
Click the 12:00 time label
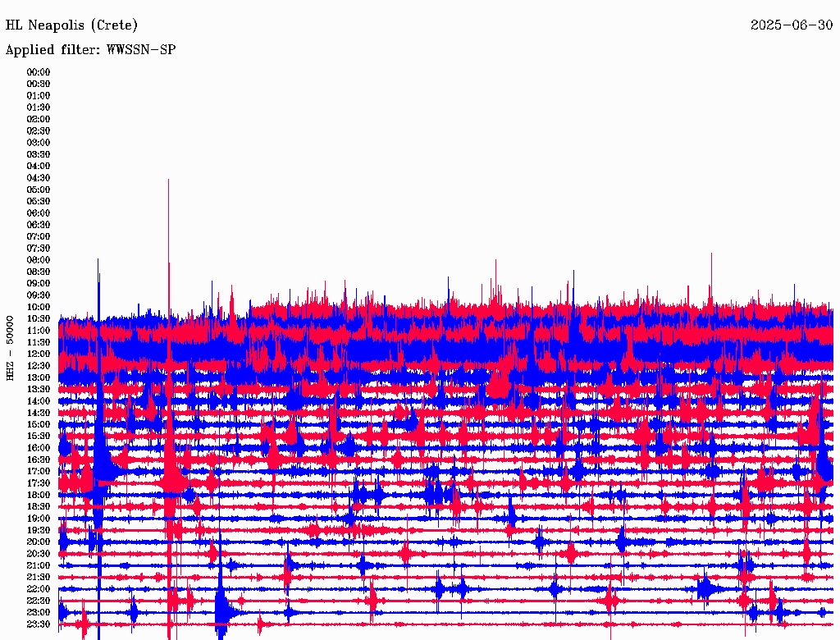click(x=39, y=354)
